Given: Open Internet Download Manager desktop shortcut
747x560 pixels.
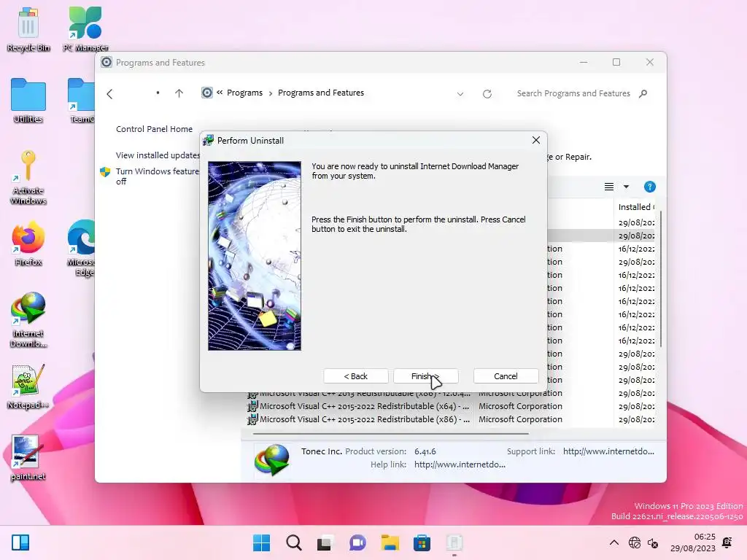Looking at the screenshot, I should coord(28,320).
